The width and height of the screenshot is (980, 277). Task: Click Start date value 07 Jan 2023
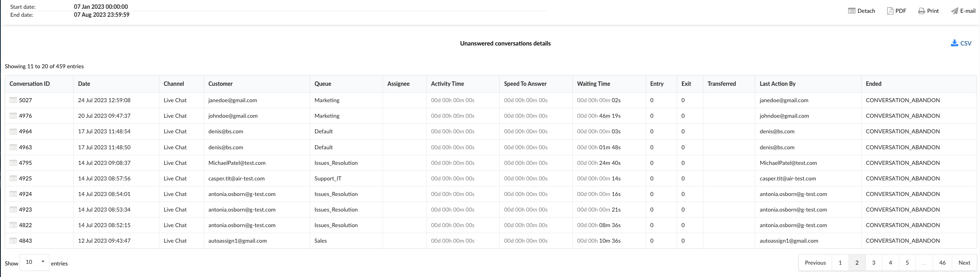tap(101, 7)
